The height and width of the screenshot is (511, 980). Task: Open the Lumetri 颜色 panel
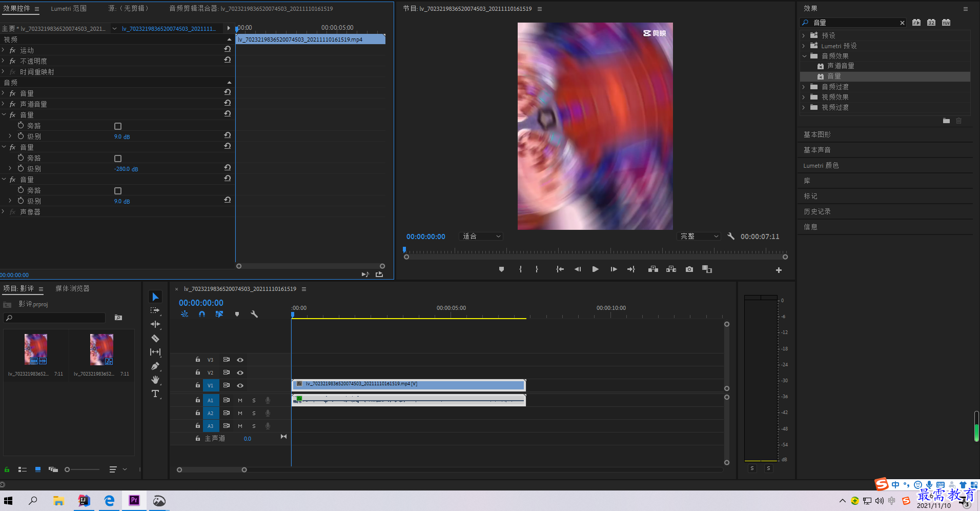821,165
